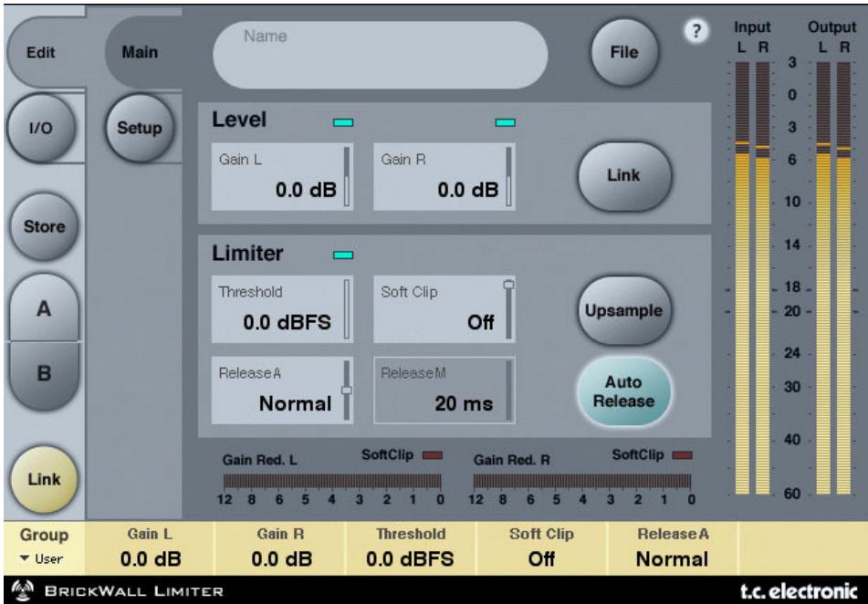Image resolution: width=868 pixels, height=604 pixels.
Task: Select the Gain R value box
Action: tap(444, 177)
